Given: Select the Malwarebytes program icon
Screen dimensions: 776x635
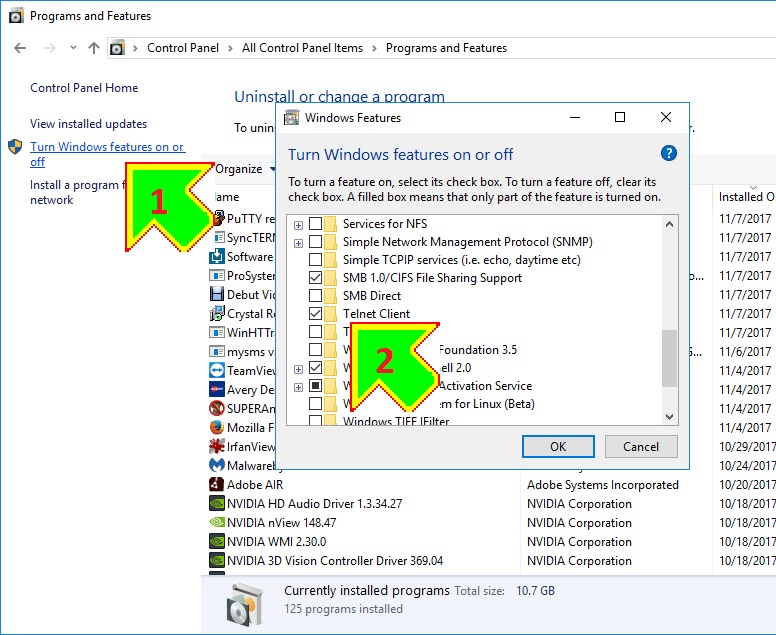Looking at the screenshot, I should (x=217, y=466).
